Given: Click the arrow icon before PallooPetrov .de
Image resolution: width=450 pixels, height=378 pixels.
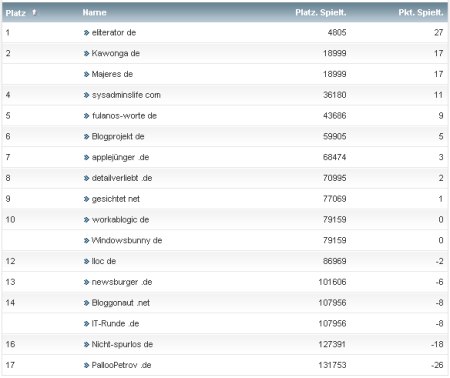Looking at the screenshot, I should point(87,365).
